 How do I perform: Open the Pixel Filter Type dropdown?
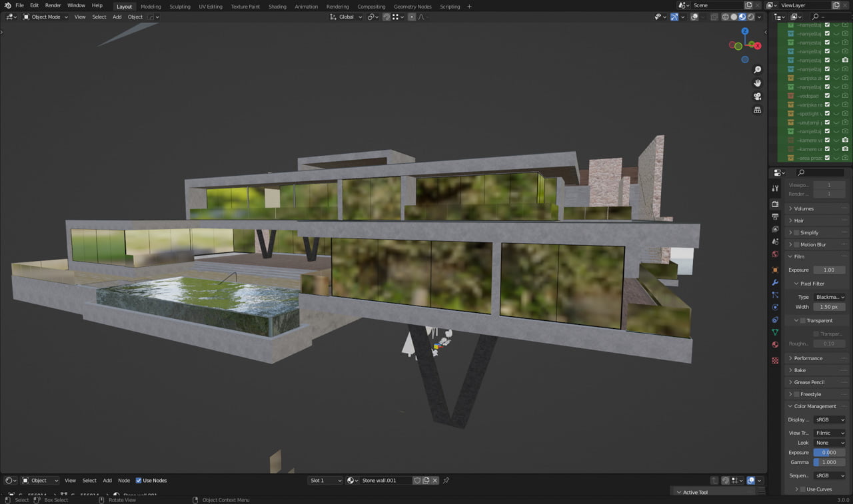[830, 297]
